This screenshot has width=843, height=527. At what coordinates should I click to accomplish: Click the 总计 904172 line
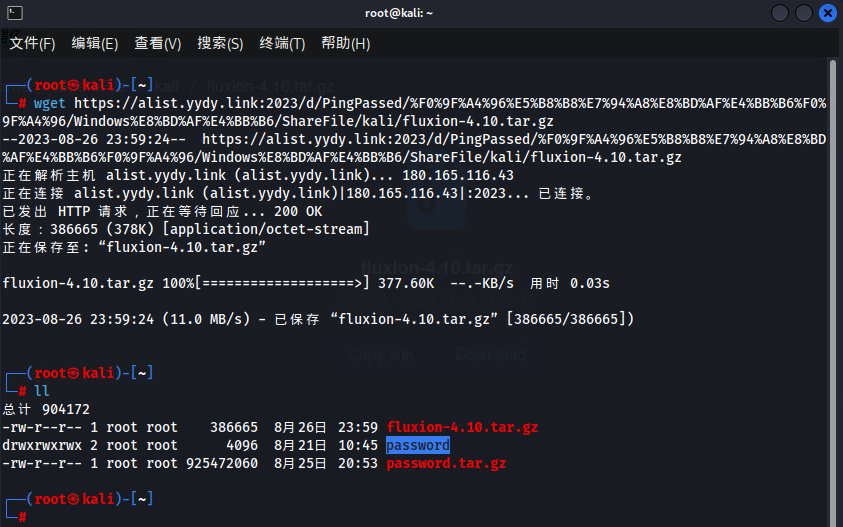click(46, 409)
